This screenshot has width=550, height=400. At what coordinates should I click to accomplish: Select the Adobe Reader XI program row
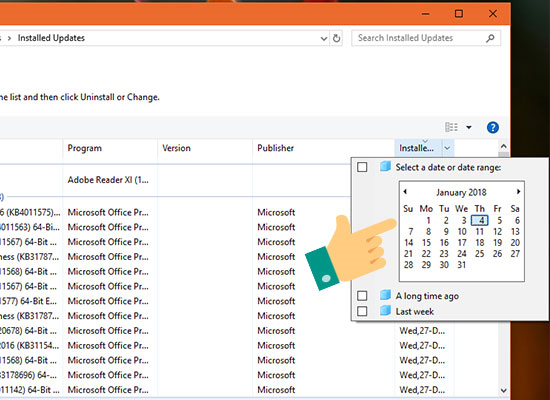tap(175, 180)
